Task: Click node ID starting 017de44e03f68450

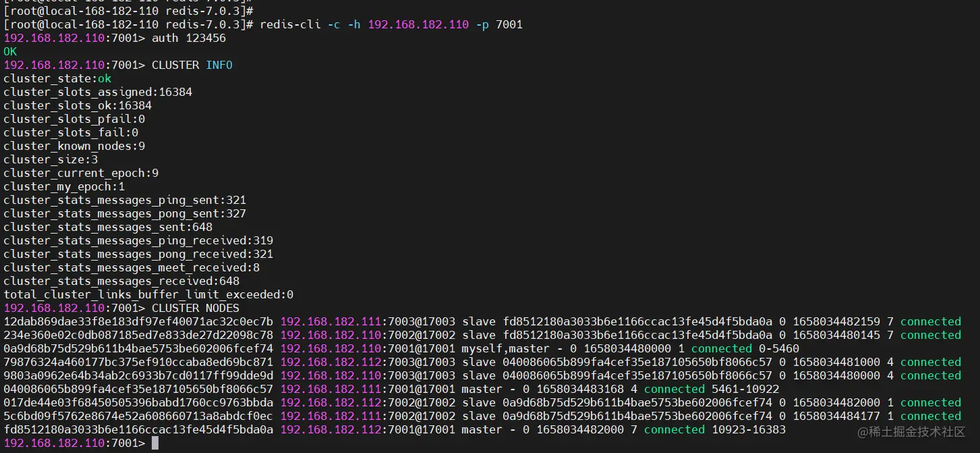Action: coord(138,403)
